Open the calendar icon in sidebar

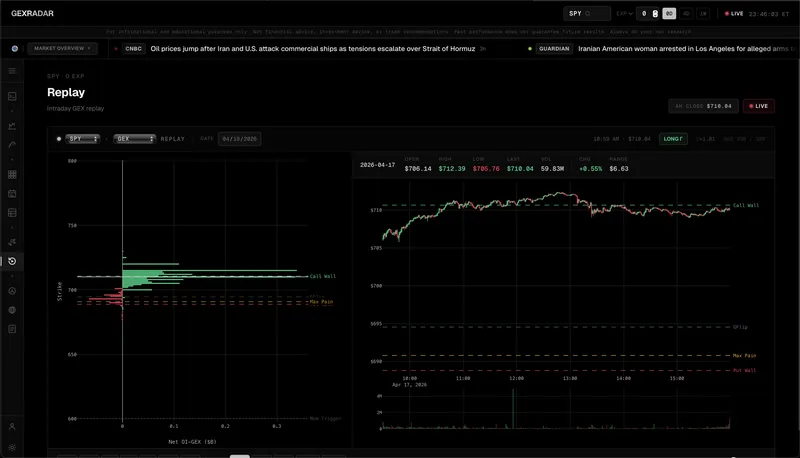pyautogui.click(x=12, y=194)
